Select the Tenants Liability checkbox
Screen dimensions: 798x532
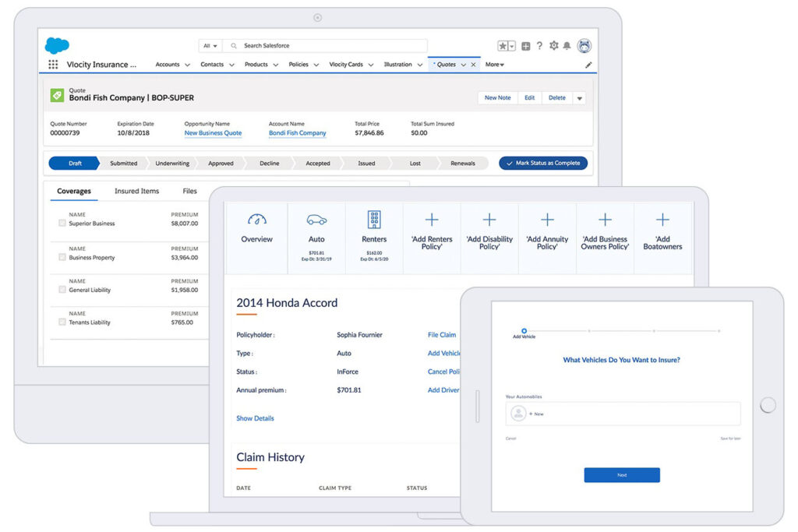pyautogui.click(x=62, y=321)
